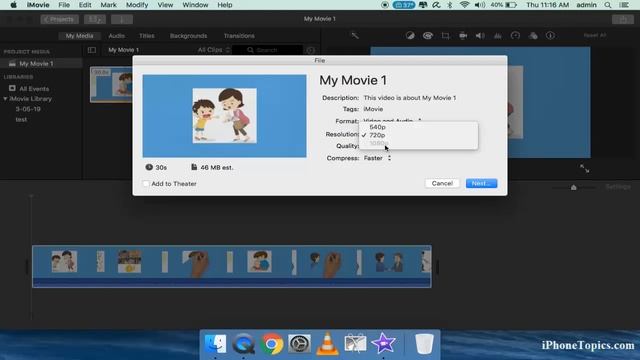Open the Trash in the dock
This screenshot has height=360, width=640.
click(424, 344)
